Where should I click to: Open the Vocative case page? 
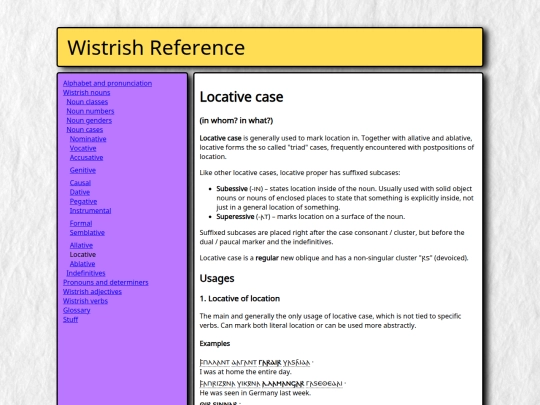pyautogui.click(x=83, y=148)
